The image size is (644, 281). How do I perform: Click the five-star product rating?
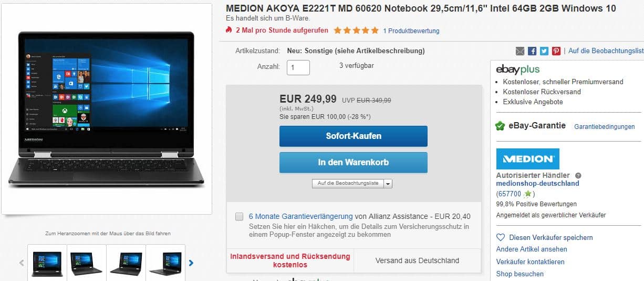(x=356, y=31)
